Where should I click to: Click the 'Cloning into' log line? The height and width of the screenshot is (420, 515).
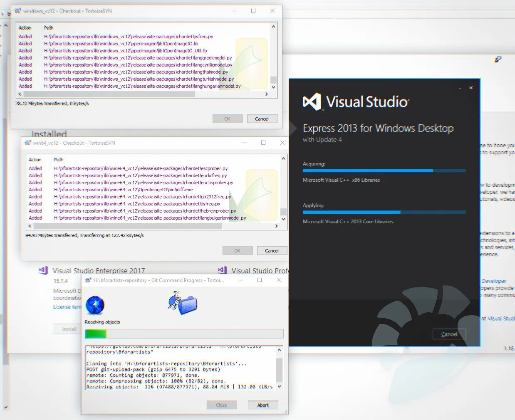(x=166, y=363)
